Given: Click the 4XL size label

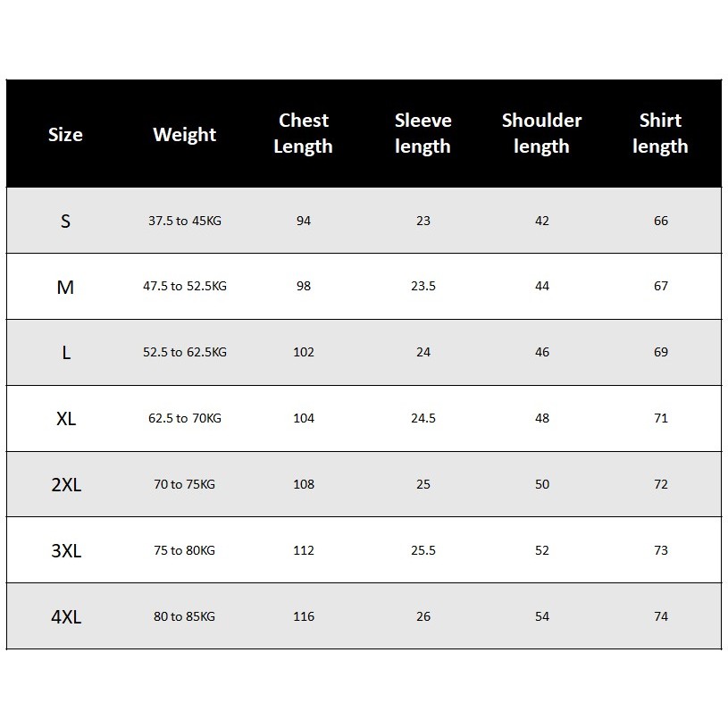Looking at the screenshot, I should (66, 617).
